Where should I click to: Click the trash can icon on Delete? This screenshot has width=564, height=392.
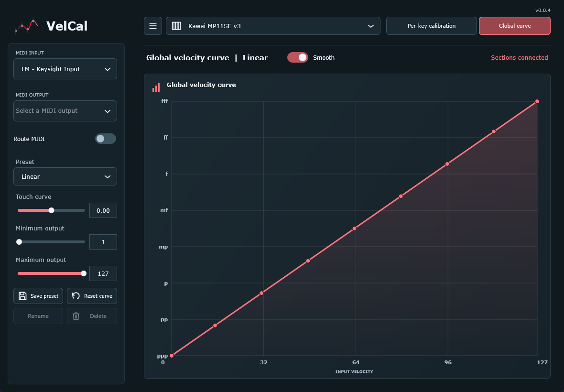(x=76, y=316)
